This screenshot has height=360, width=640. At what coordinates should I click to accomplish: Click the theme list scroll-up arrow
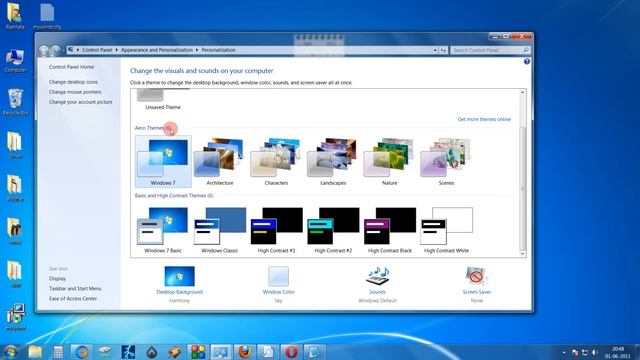[x=522, y=93]
